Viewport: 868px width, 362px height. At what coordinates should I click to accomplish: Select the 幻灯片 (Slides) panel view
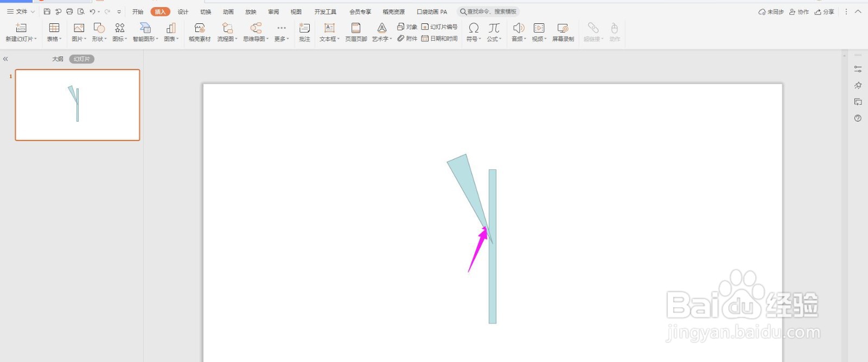[x=81, y=59]
